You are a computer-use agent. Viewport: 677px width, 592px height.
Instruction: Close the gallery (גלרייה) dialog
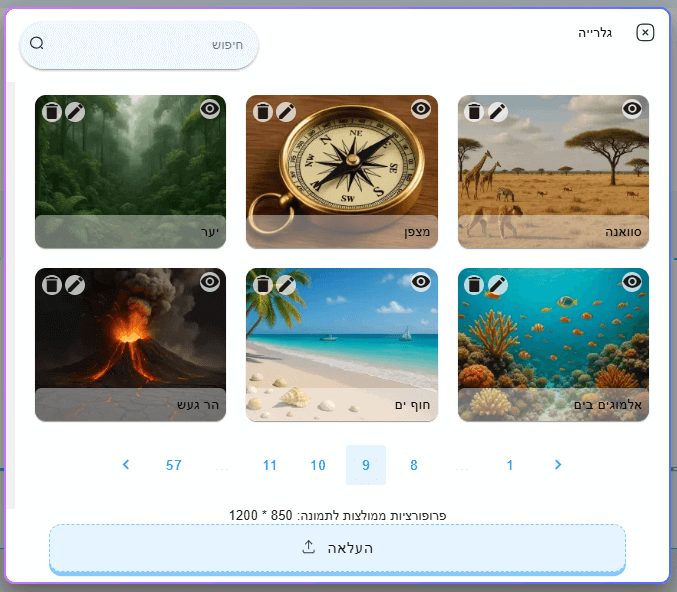pyautogui.click(x=645, y=33)
